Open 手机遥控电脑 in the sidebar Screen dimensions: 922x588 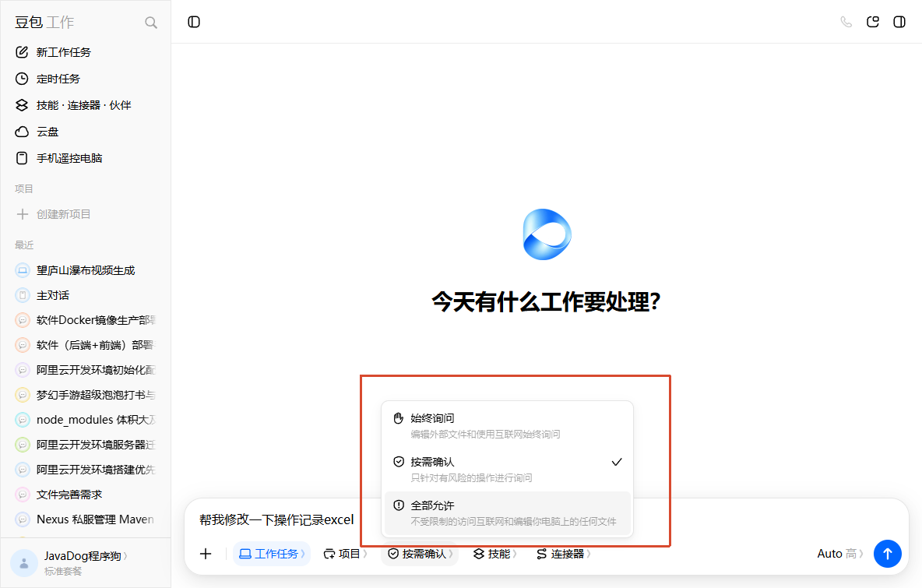85,158
